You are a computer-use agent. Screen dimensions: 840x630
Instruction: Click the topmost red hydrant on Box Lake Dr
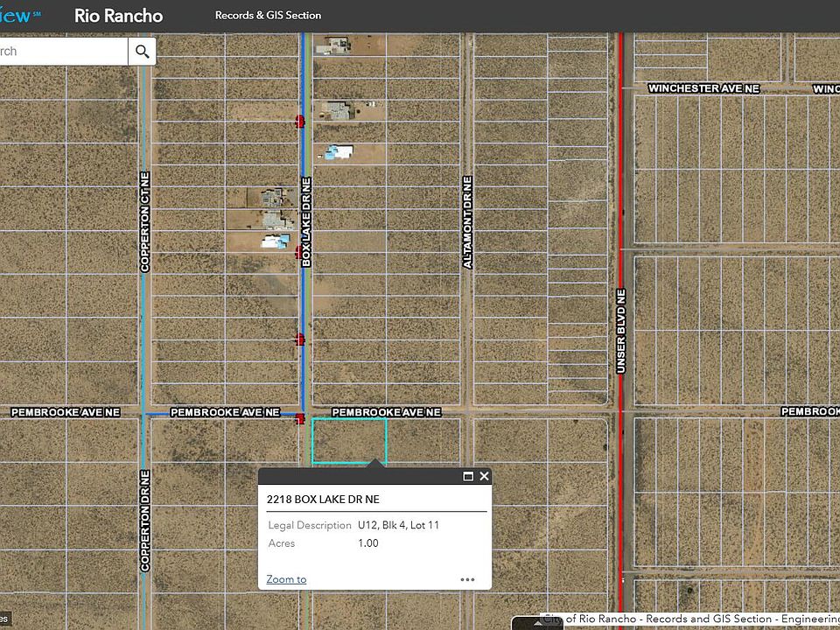tap(300, 121)
